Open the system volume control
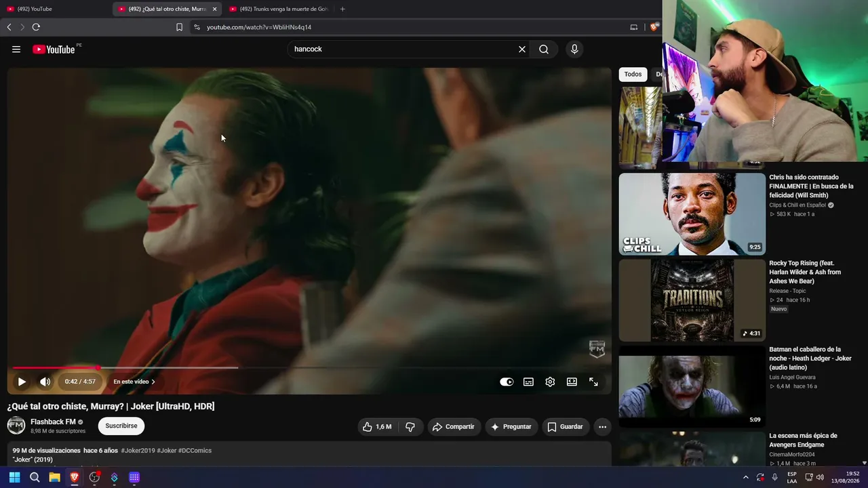 pyautogui.click(x=821, y=477)
